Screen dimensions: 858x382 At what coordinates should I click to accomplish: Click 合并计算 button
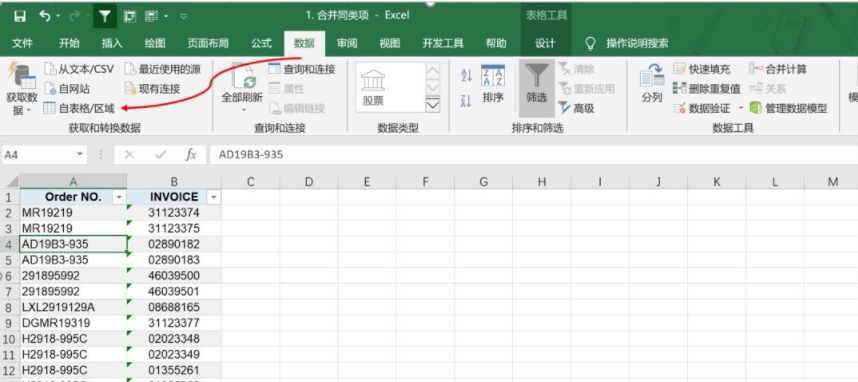pyautogui.click(x=778, y=69)
